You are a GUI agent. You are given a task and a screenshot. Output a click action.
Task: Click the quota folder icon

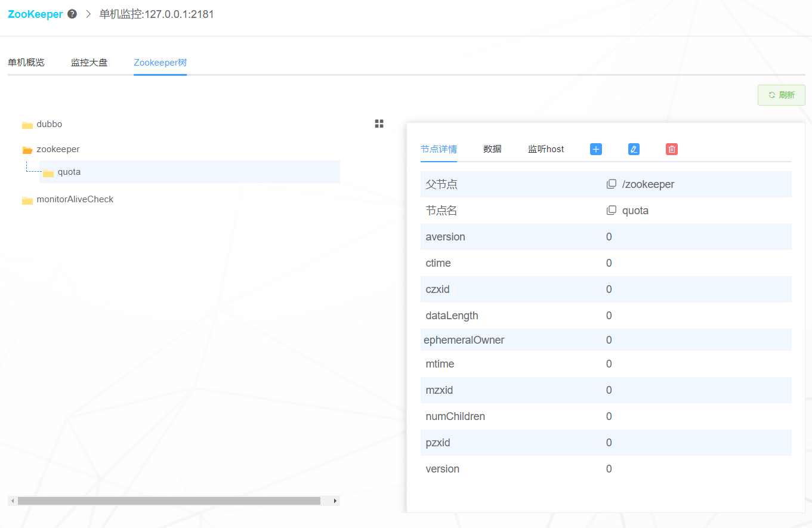[48, 172]
